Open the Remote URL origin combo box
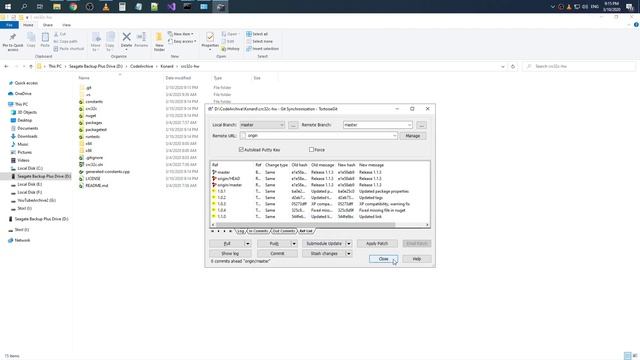The width and height of the screenshot is (640, 360). [x=318, y=136]
